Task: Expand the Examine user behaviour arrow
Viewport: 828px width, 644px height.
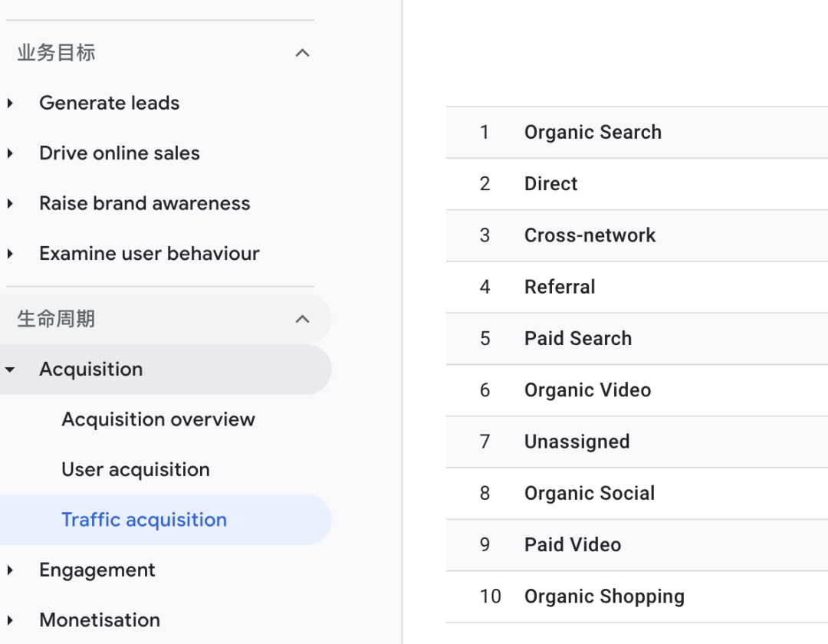Action: (10, 254)
